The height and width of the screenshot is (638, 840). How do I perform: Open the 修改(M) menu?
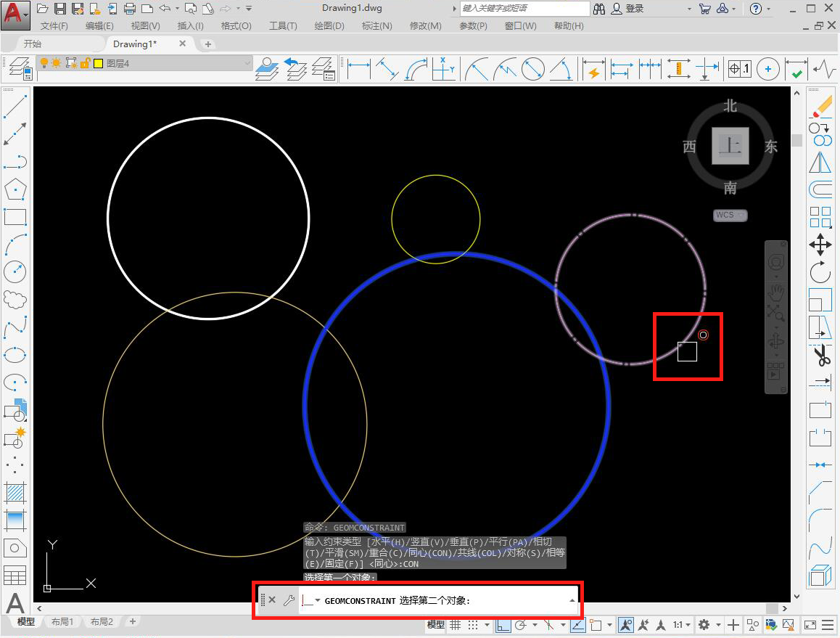click(x=425, y=25)
